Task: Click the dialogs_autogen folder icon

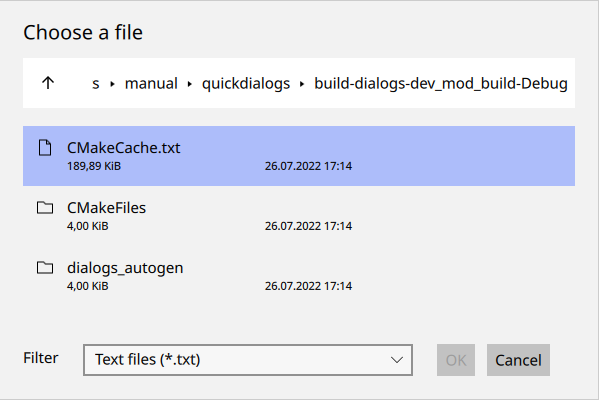Action: [x=45, y=267]
